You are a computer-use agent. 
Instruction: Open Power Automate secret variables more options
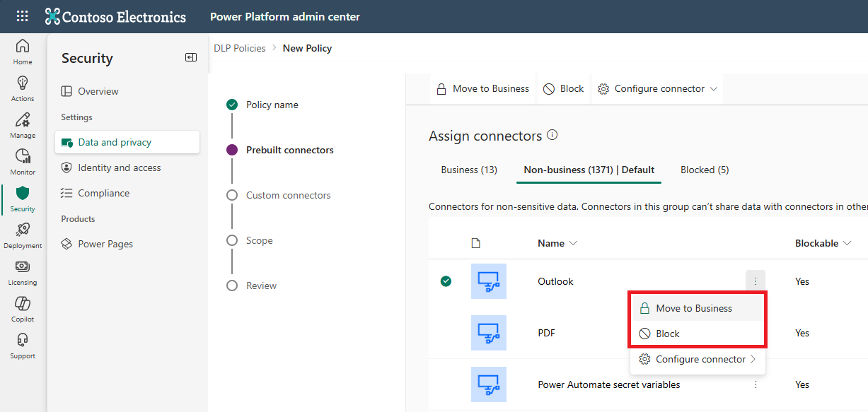756,384
